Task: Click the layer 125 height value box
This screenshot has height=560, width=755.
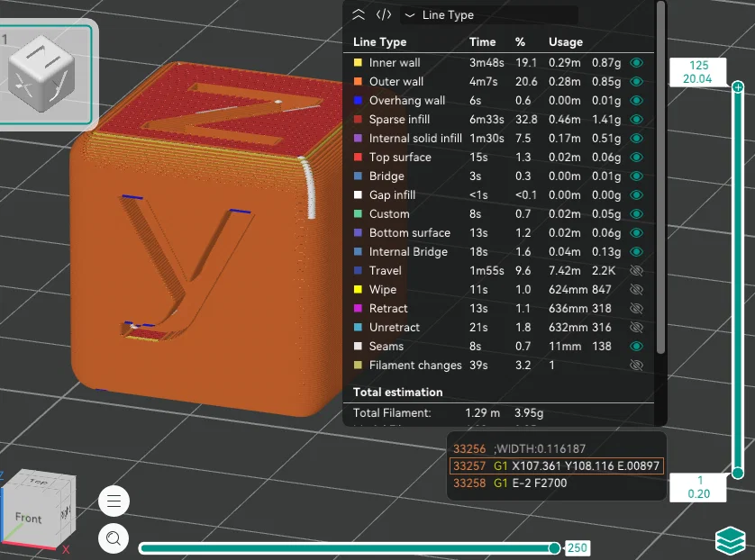Action: (x=698, y=72)
